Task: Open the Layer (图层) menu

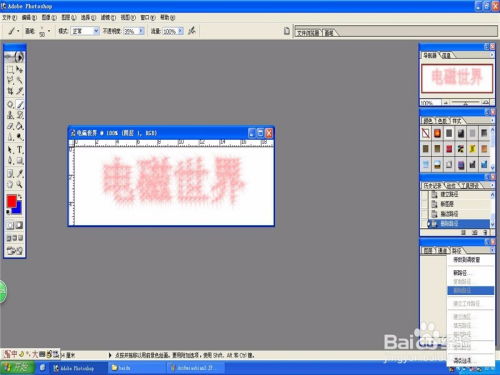Action: [69, 17]
